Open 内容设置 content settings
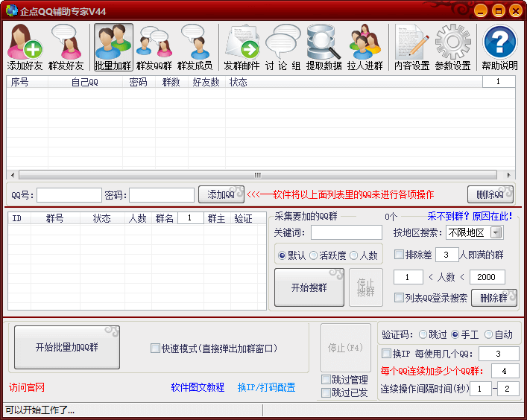527x420 pixels. (x=411, y=47)
